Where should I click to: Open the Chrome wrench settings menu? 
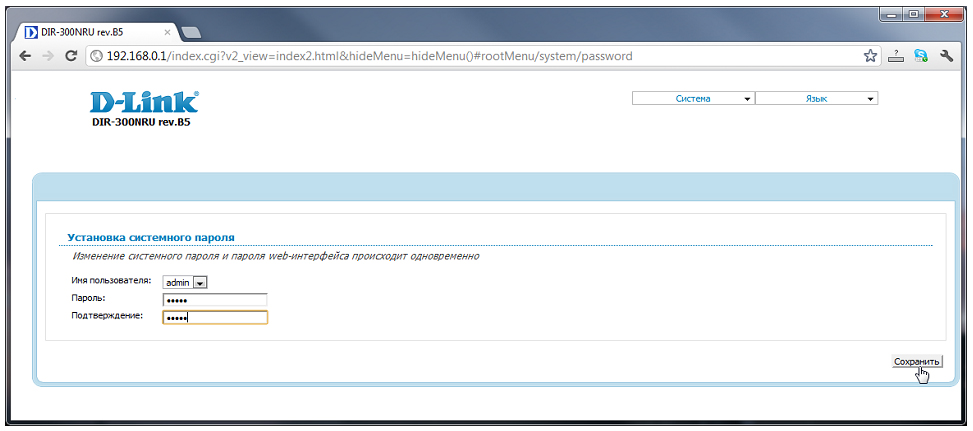click(x=945, y=56)
